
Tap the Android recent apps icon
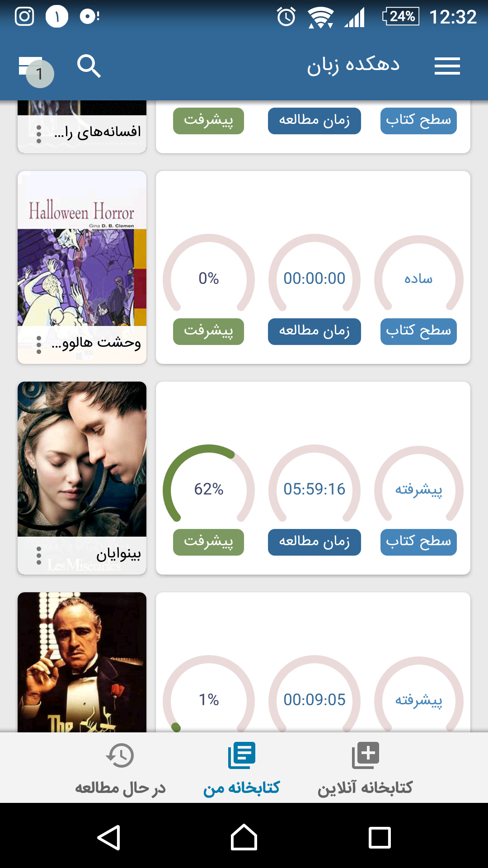pyautogui.click(x=380, y=837)
